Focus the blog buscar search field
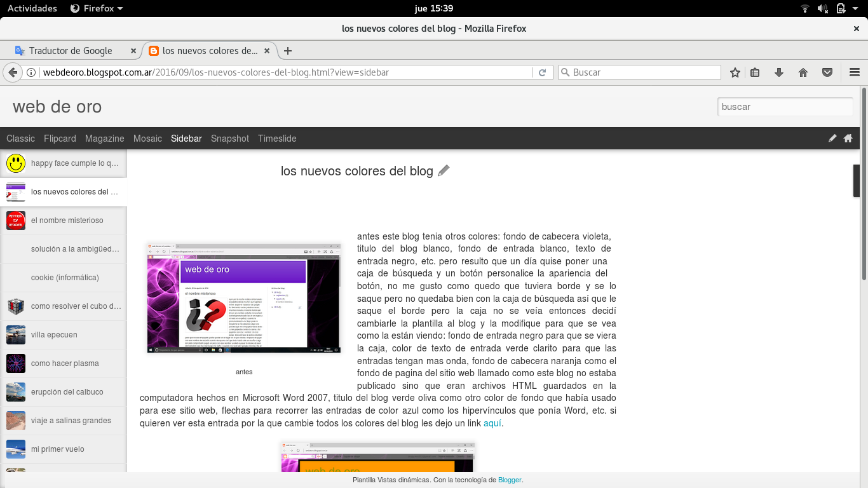Image resolution: width=868 pixels, height=488 pixels. coord(785,107)
